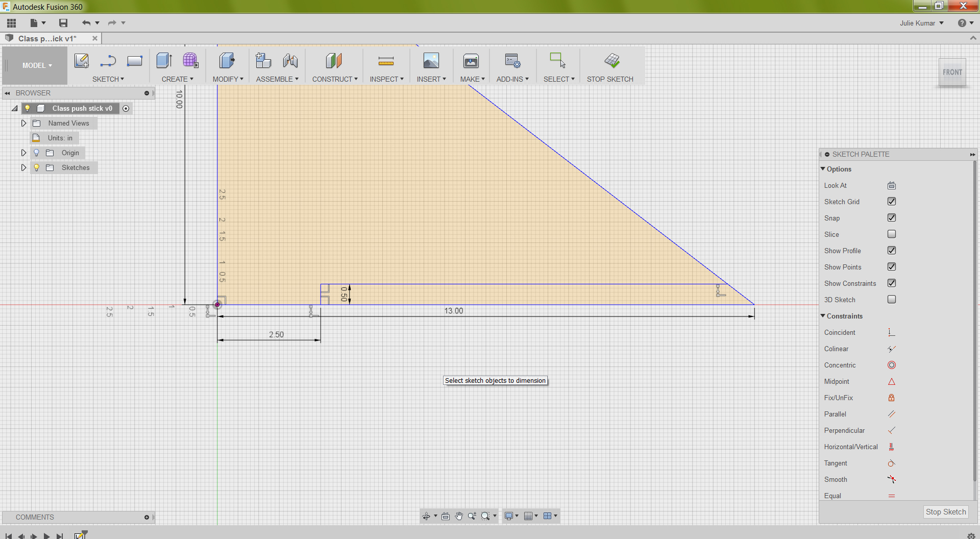
Task: Select the Create Sketch tool icon
Action: point(82,61)
